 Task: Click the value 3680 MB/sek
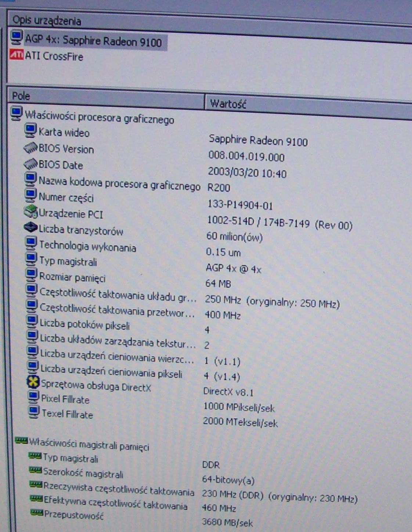(x=227, y=522)
